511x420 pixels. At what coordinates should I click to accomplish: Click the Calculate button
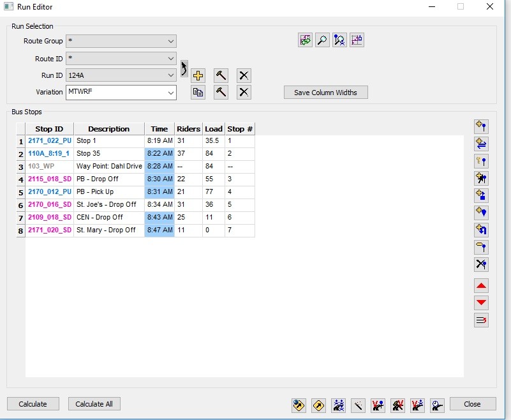point(33,404)
